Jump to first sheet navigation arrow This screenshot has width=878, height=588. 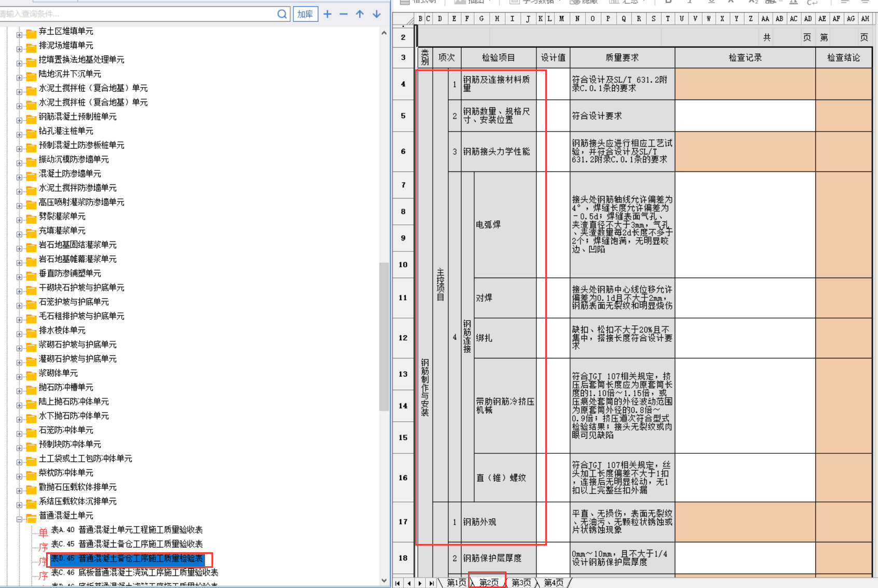pos(398,583)
